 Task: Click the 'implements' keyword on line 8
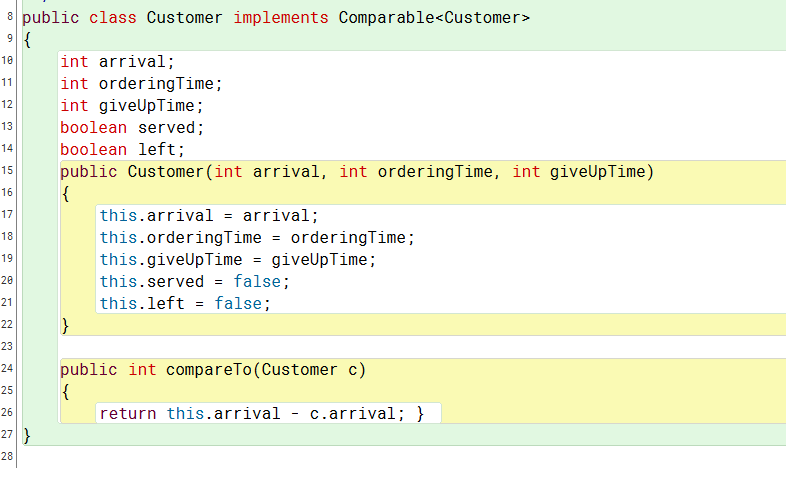[281, 18]
